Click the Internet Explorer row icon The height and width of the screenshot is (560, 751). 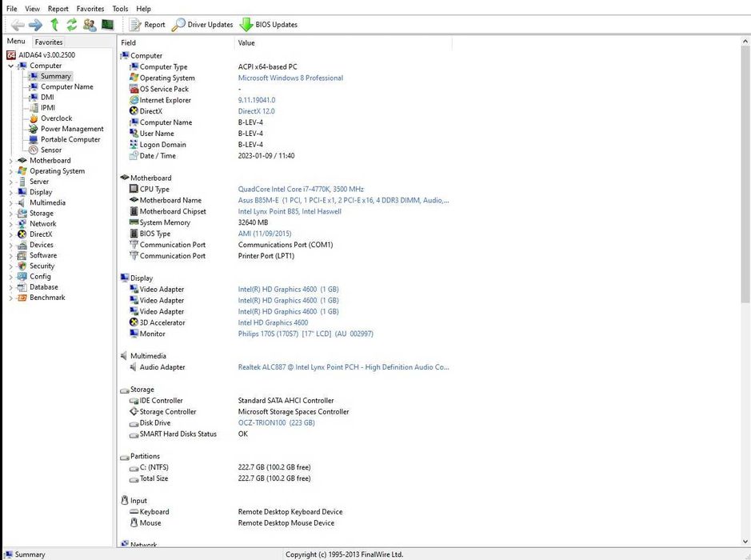click(134, 100)
